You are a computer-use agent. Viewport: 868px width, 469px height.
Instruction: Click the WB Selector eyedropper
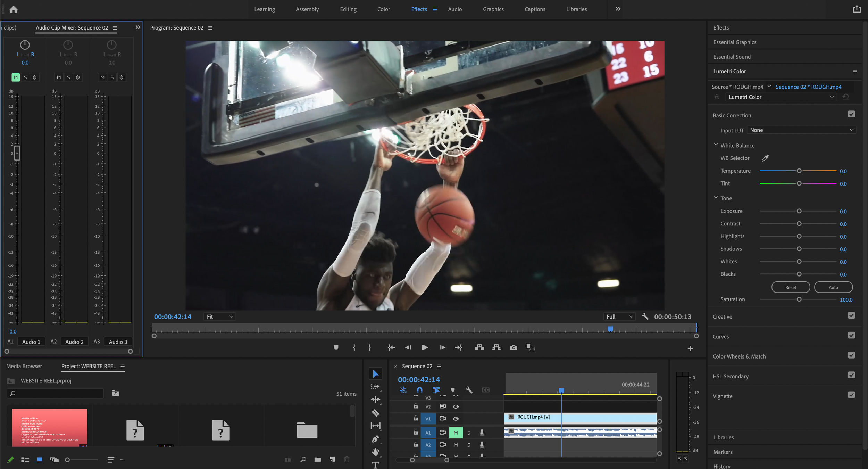(765, 158)
